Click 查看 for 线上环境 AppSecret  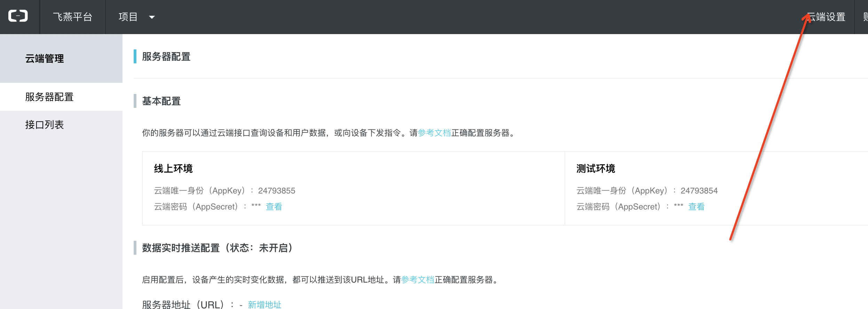(274, 207)
